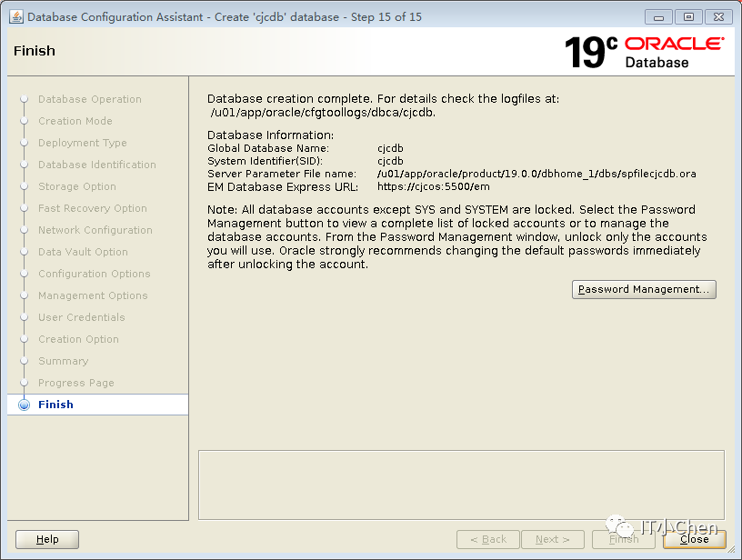Click the greyed-out Finish button
The height and width of the screenshot is (560, 742).
point(624,539)
